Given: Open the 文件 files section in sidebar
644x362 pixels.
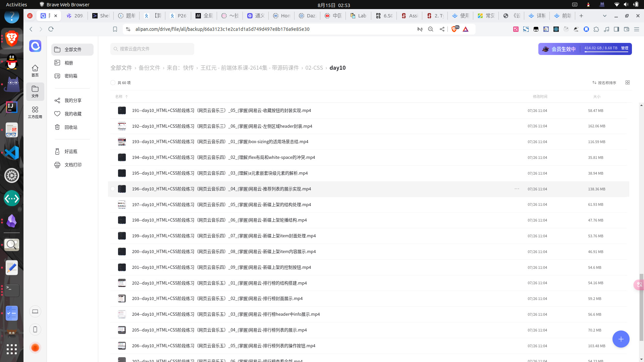Looking at the screenshot, I should click(35, 92).
